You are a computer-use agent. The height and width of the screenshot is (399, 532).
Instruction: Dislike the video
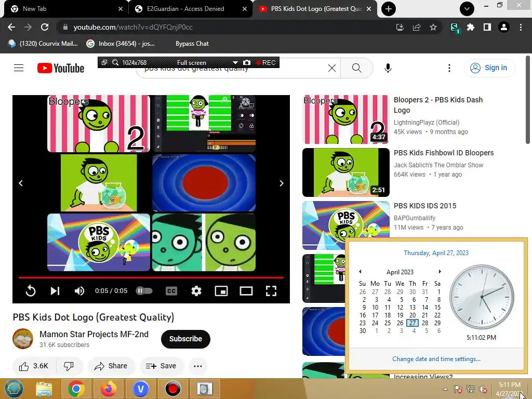click(x=69, y=366)
